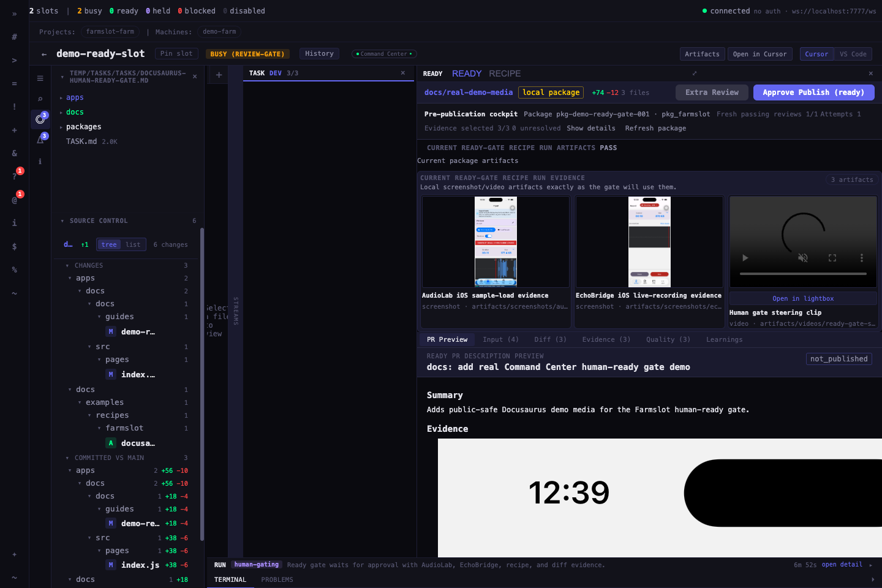Open the '?' rail icon with red badge
This screenshot has width=882, height=588.
pos(14,176)
